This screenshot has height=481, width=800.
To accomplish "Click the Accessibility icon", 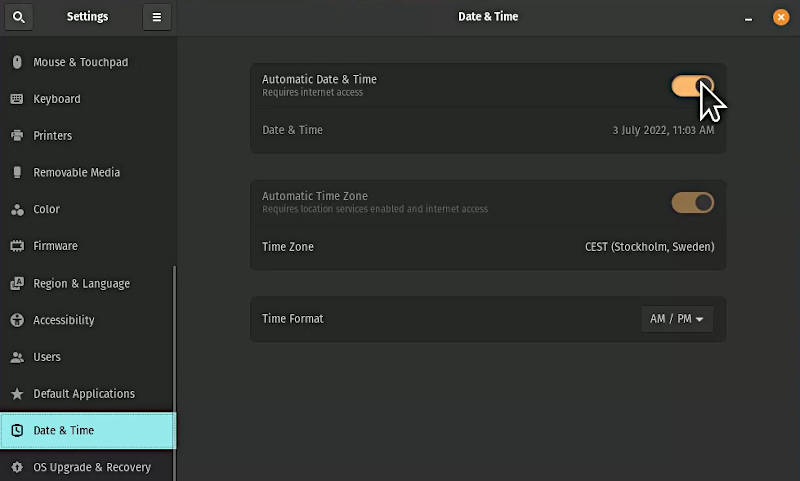I will click(17, 320).
